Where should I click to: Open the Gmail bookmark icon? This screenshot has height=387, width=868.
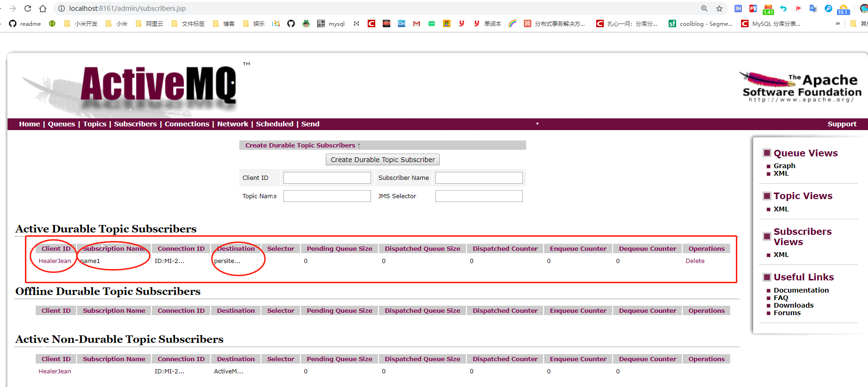click(417, 23)
